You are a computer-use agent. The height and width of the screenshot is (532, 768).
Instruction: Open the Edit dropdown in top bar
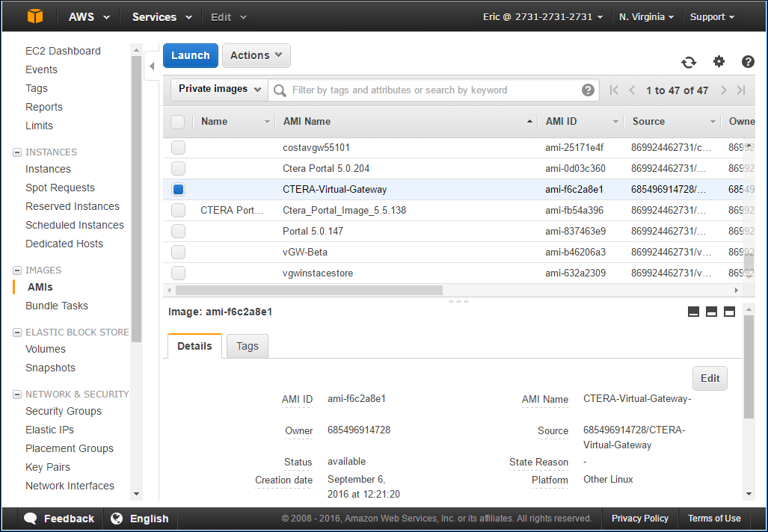pyautogui.click(x=228, y=16)
